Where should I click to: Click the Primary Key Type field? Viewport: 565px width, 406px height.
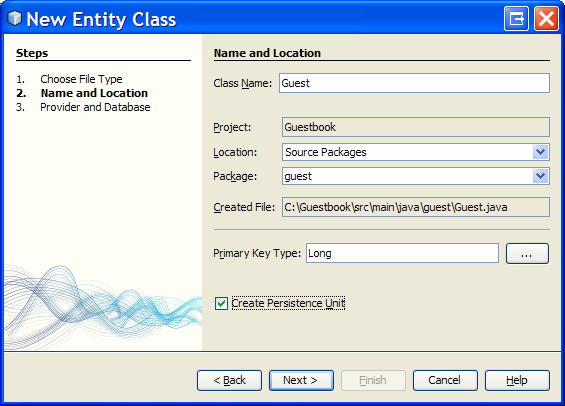[x=402, y=253]
